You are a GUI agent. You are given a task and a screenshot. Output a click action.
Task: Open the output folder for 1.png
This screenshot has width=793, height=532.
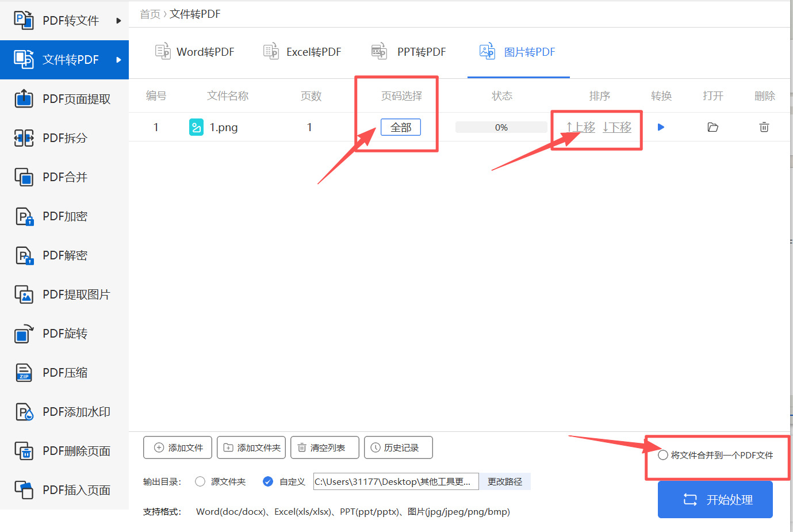coord(712,127)
